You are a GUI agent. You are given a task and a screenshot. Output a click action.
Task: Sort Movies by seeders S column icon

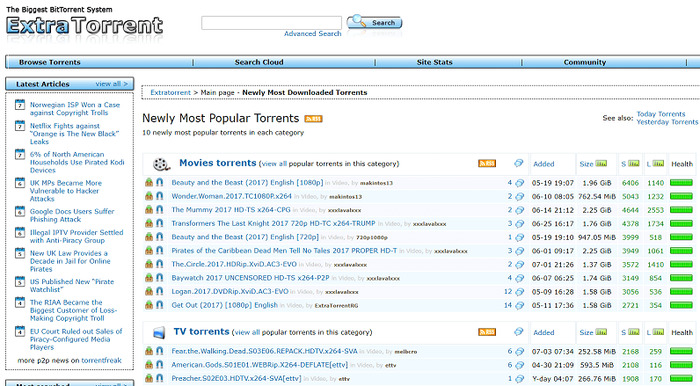pyautogui.click(x=633, y=163)
